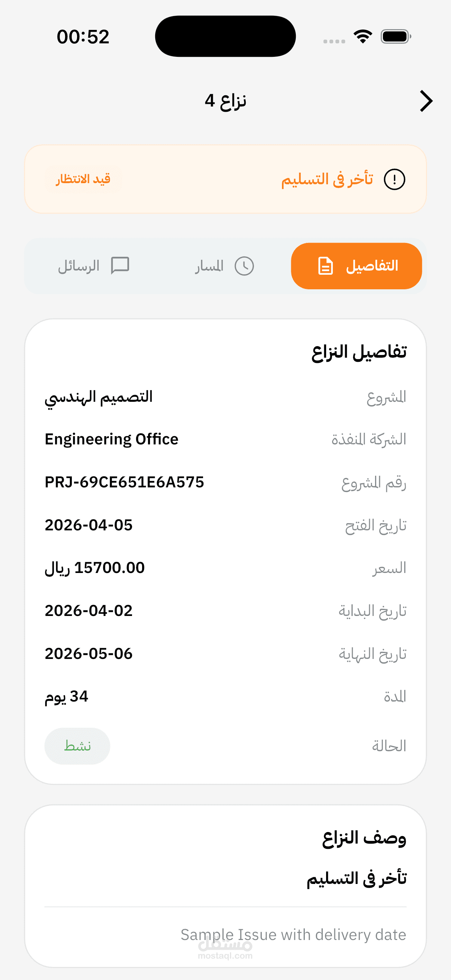Image resolution: width=451 pixels, height=980 pixels.
Task: Click the project number PRJ-69CE651E6A575
Action: (125, 482)
